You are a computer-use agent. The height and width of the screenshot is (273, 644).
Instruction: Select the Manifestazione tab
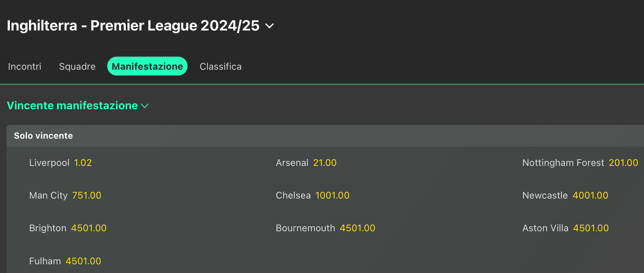coord(147,66)
